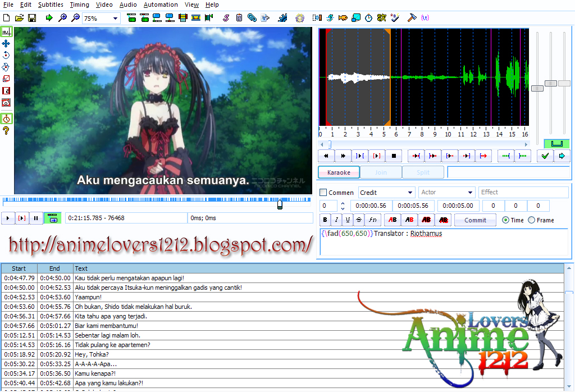This screenshot has height=392, width=575.
Task: Toggle tag hiding with the {\t} icon
Action: [425, 17]
